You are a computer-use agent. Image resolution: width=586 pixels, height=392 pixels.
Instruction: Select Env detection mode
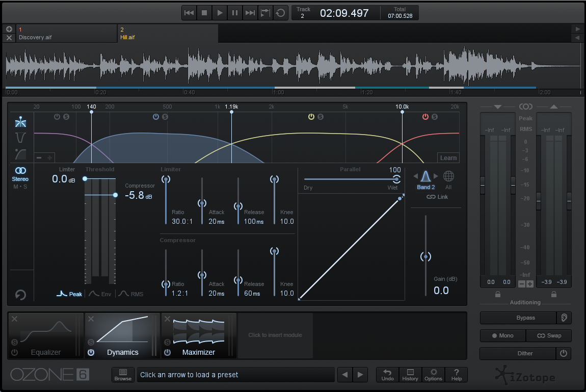click(100, 294)
